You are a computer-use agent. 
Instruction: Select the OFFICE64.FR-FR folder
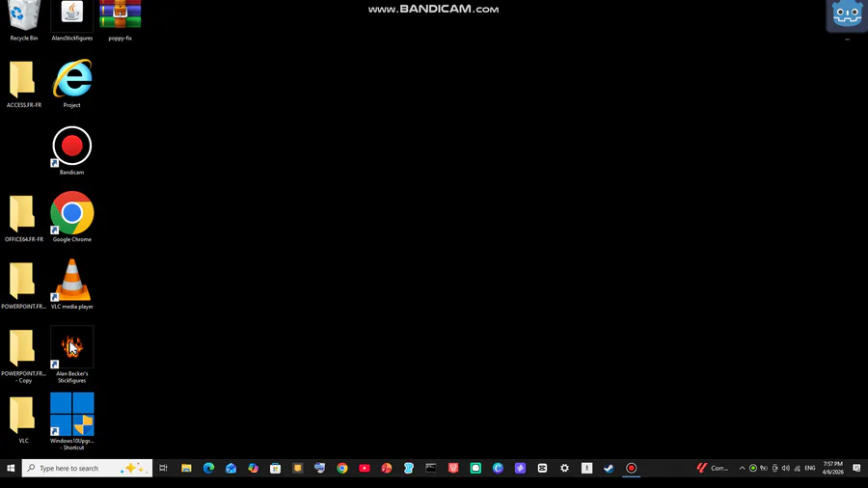coord(24,219)
